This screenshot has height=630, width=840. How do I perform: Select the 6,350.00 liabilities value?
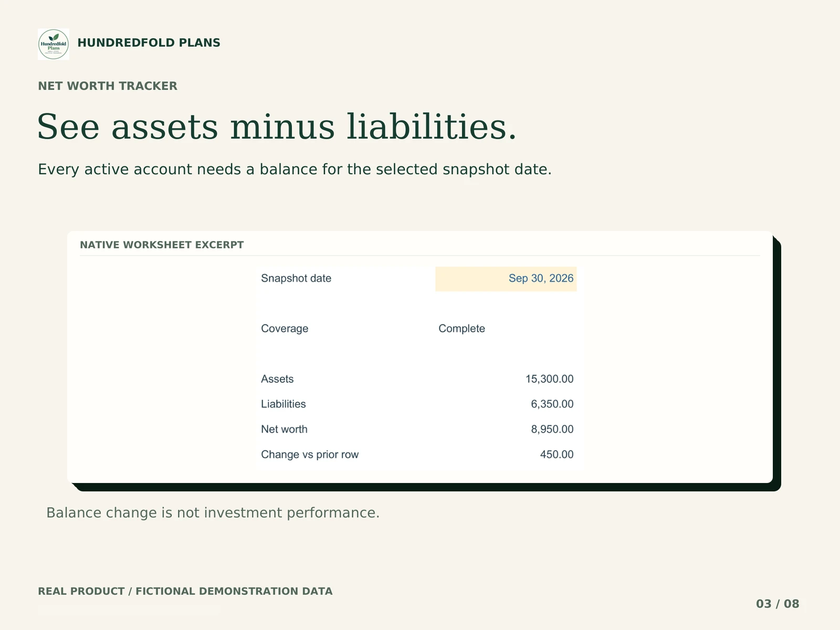pos(552,404)
